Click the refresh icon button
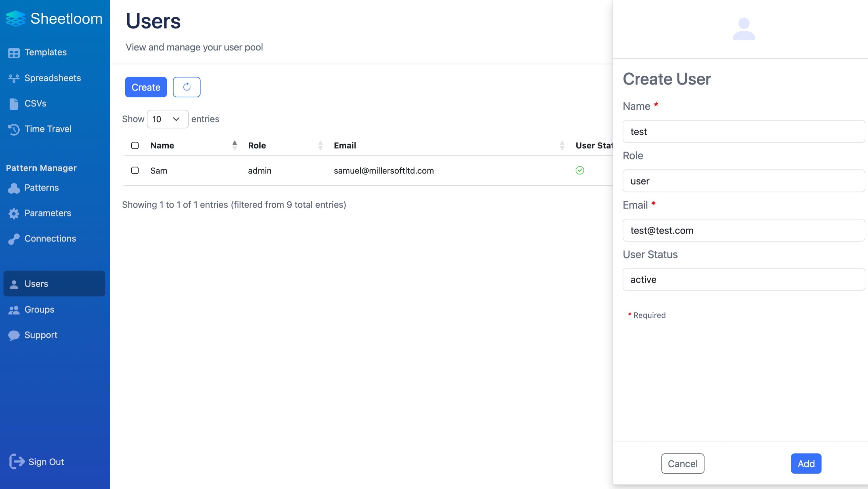 186,87
